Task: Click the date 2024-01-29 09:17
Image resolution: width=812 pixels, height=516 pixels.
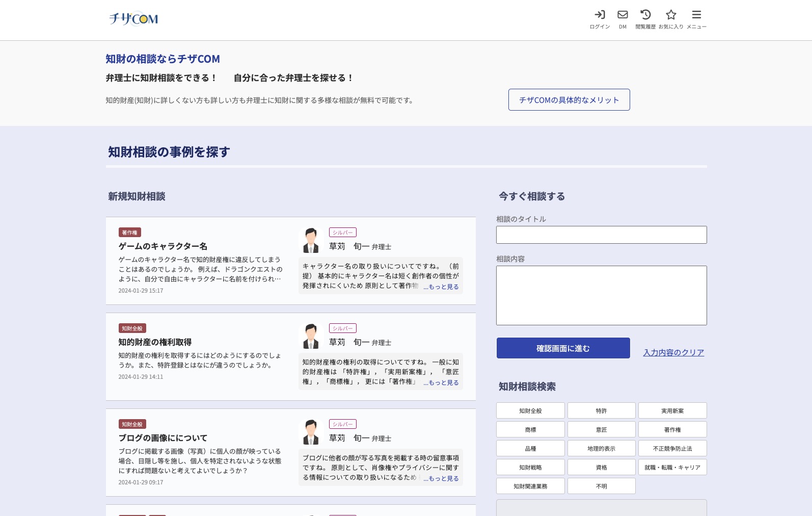Action: (141, 482)
